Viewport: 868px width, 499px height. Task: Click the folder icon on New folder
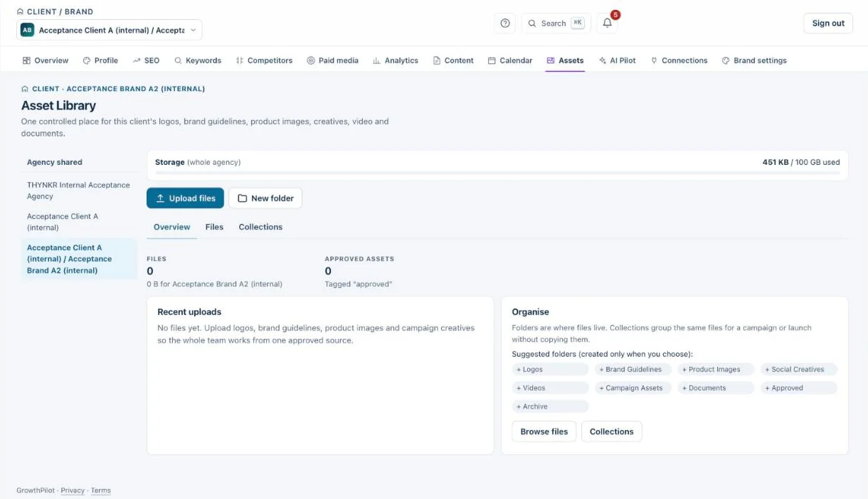point(243,198)
